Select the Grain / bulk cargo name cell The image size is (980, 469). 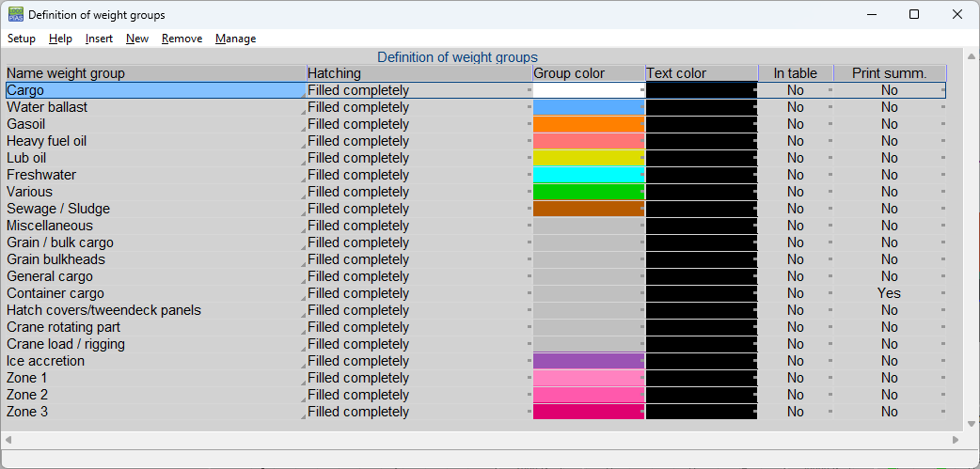[156, 242]
